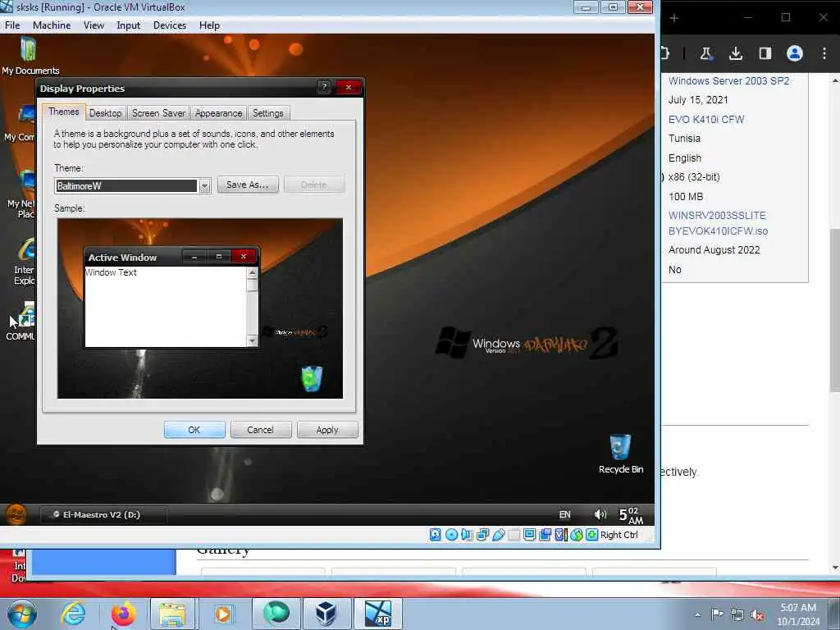
Task: Click the muted volume icon in host tray
Action: (757, 615)
